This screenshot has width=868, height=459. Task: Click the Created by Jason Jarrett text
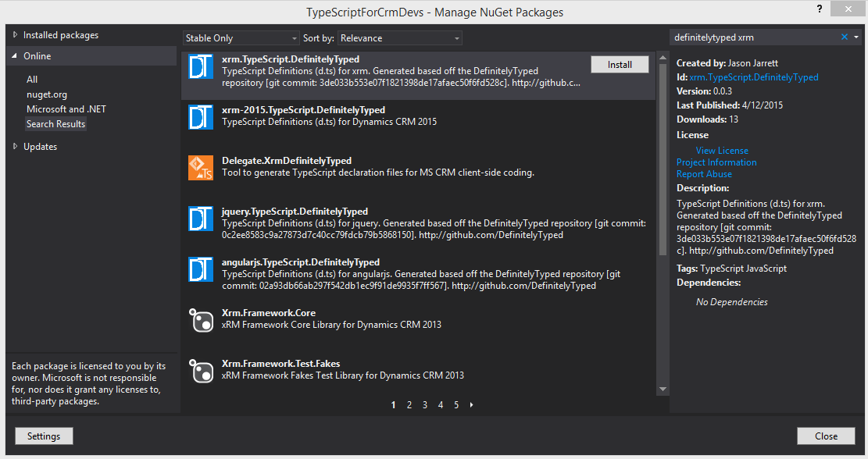(727, 63)
